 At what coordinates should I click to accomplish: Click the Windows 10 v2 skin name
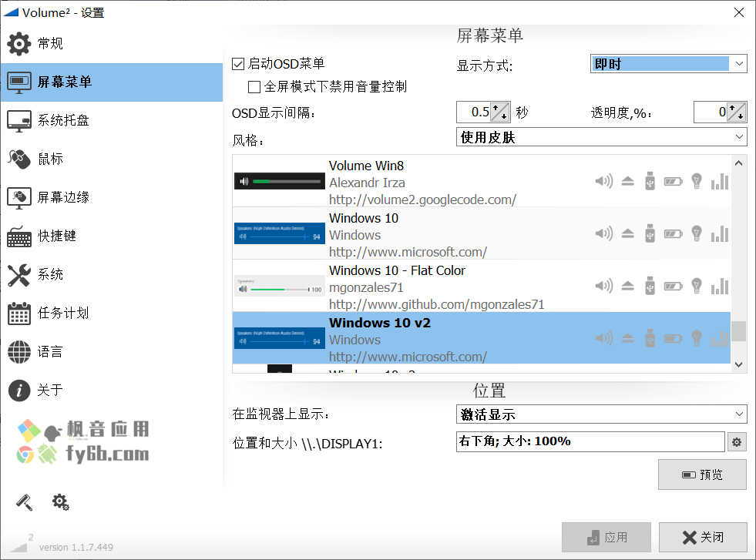coord(380,323)
